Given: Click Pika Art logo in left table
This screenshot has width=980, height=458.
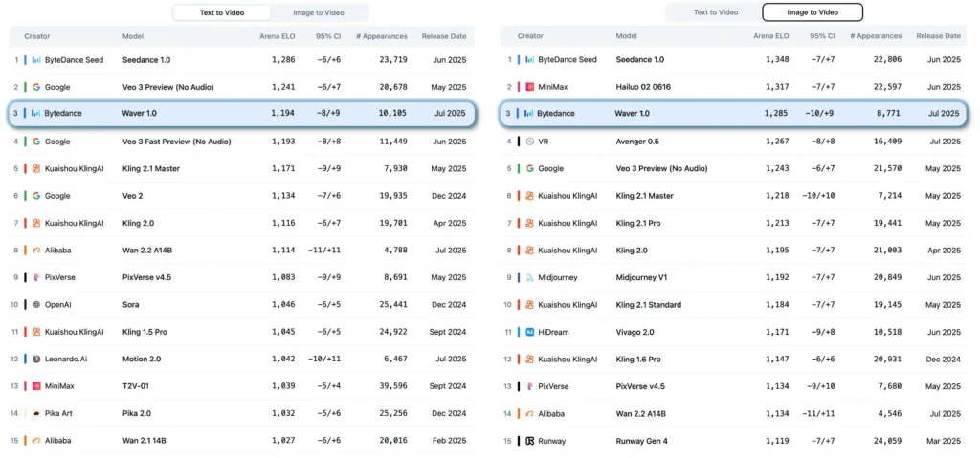Looking at the screenshot, I should 36,414.
